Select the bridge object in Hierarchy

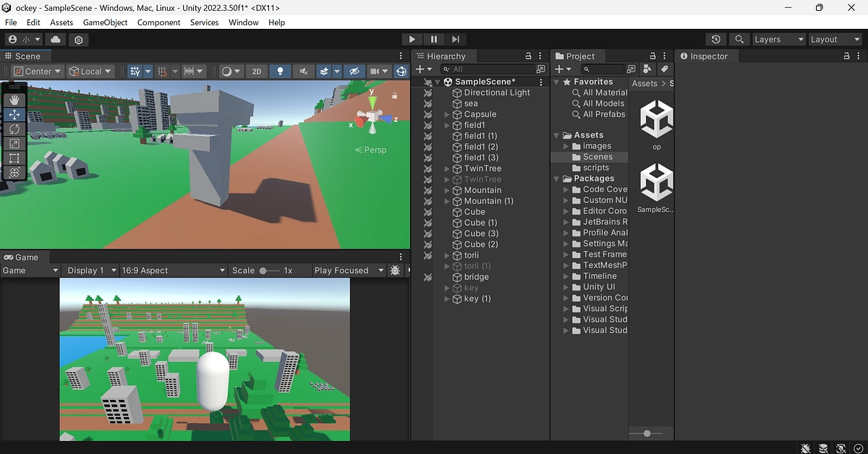pos(476,277)
